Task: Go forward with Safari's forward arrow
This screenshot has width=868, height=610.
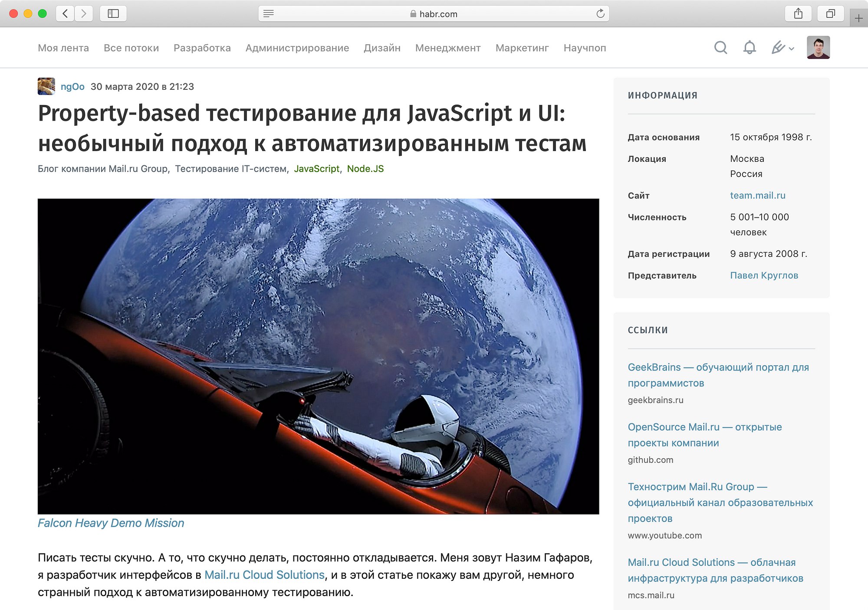Action: (84, 14)
